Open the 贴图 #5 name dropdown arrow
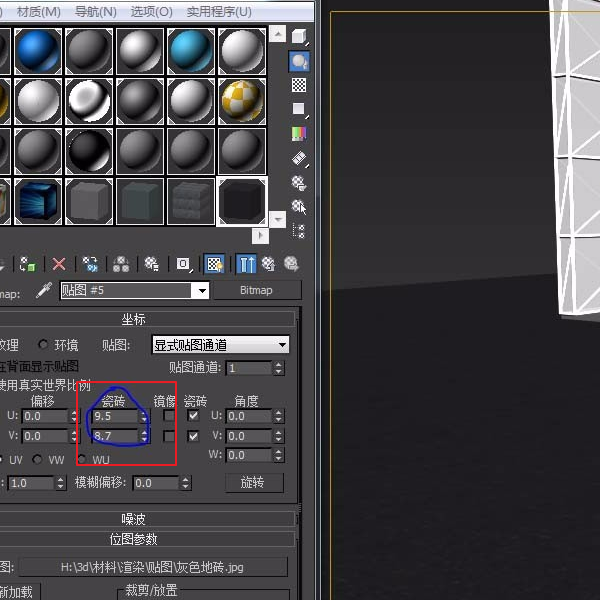600x600 pixels. pos(202,291)
